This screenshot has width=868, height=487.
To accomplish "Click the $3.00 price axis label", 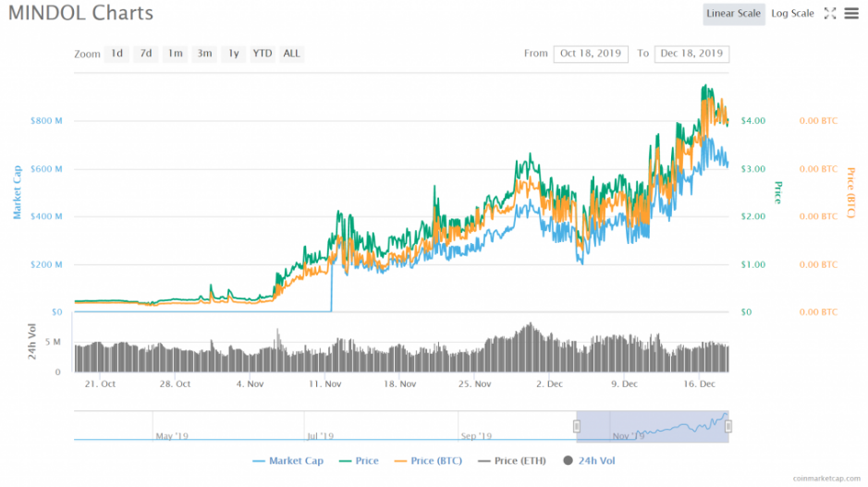I will [753, 169].
